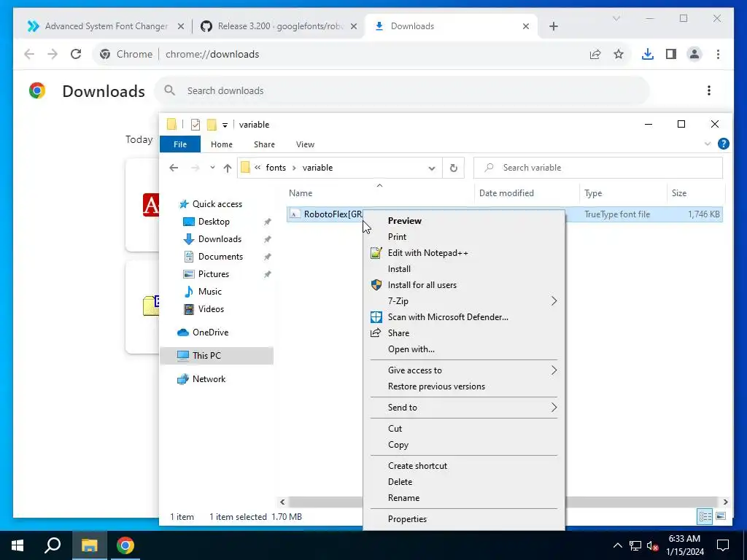Select Print in the context menu
The image size is (747, 560).
pyautogui.click(x=397, y=237)
